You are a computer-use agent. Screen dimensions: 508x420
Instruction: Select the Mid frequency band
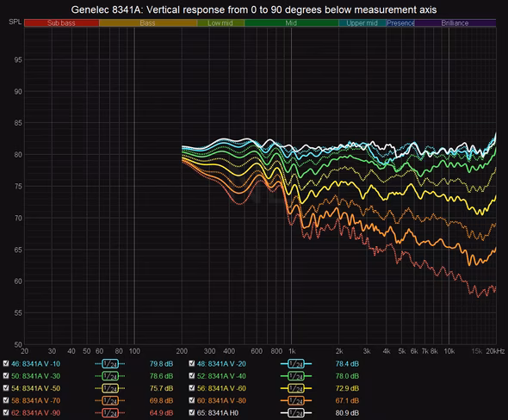(291, 23)
